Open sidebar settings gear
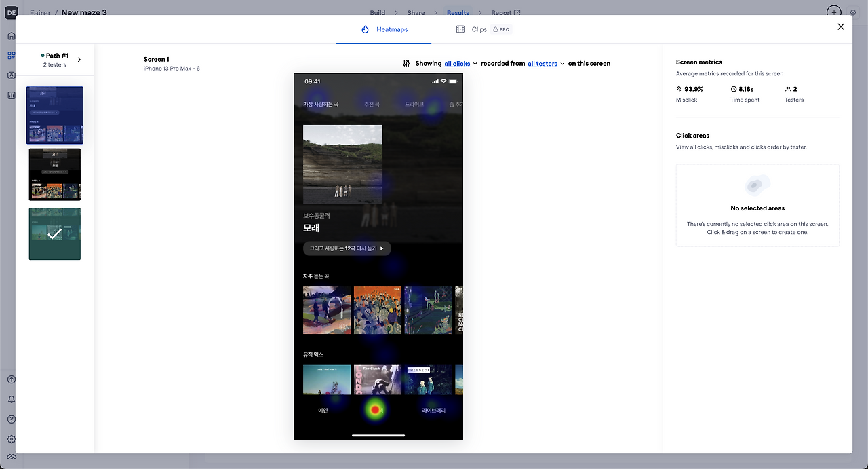Viewport: 868px width, 469px height. (x=11, y=439)
